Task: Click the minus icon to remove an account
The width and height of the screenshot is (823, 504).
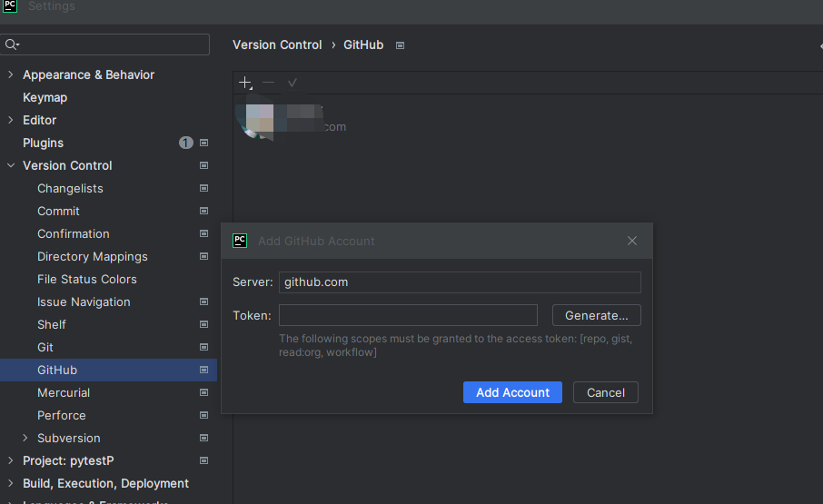Action: [x=268, y=83]
